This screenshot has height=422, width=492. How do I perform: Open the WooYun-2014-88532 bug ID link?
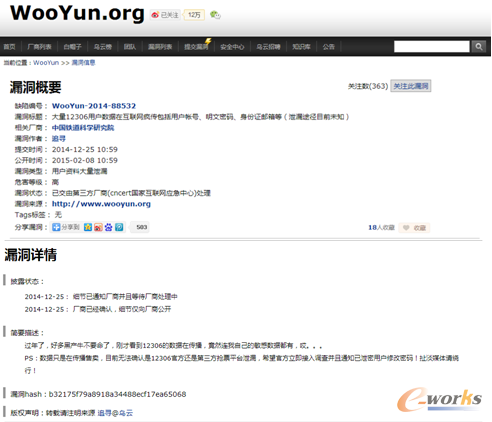(94, 106)
